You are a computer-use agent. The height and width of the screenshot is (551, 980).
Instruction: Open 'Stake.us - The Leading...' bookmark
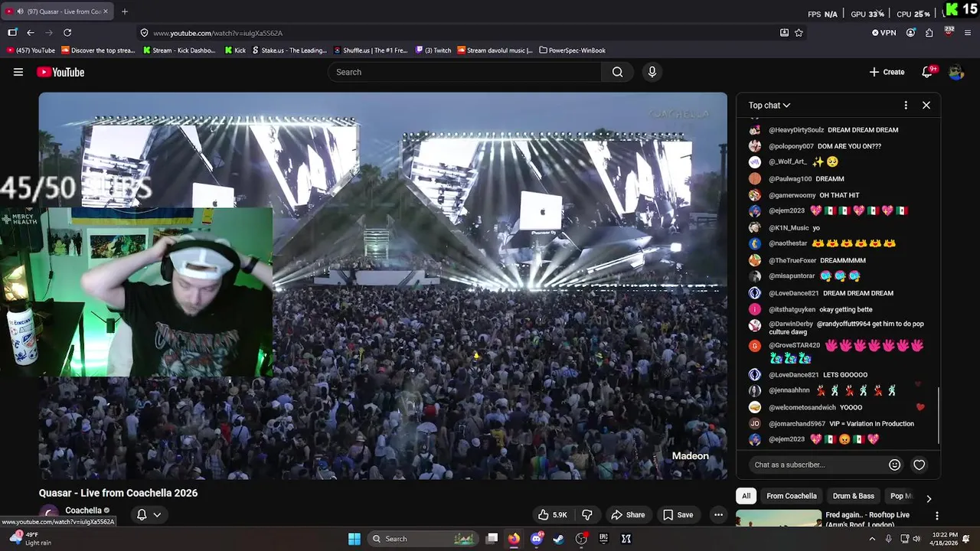289,51
